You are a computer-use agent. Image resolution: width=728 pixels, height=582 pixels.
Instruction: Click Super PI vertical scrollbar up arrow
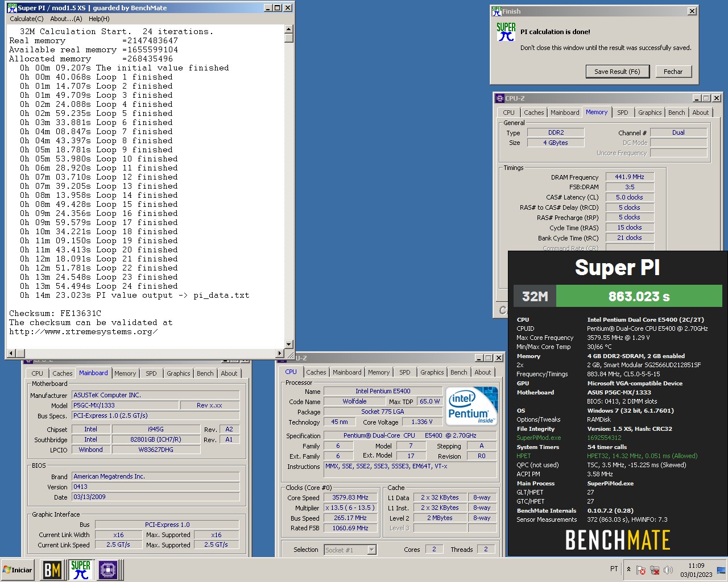click(289, 29)
